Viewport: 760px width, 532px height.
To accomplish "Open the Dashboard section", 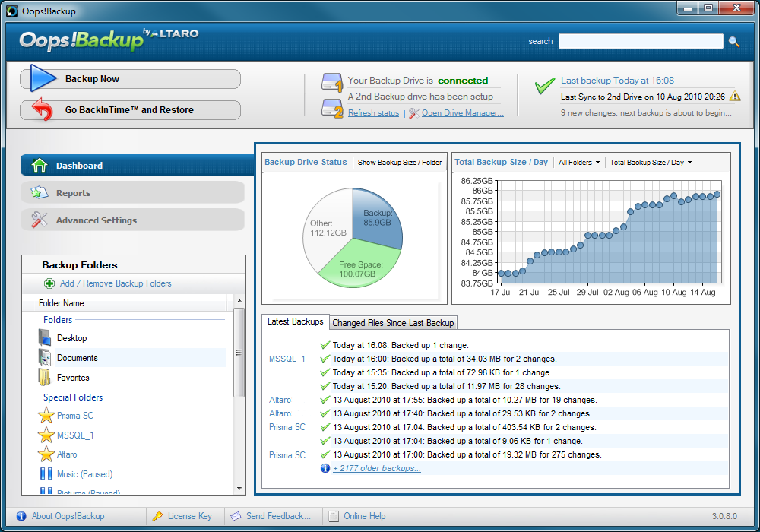I will pyautogui.click(x=137, y=165).
